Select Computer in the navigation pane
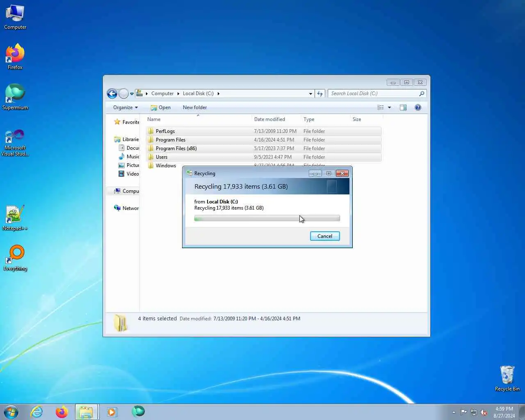This screenshot has height=420, width=525. [127, 191]
